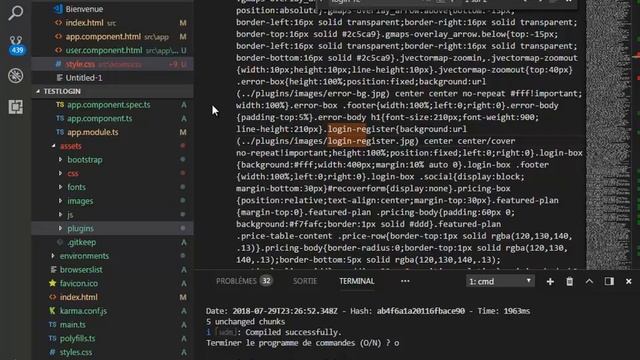This screenshot has height=360, width=640.
Task: Switch to the SORTIE tab
Action: pyautogui.click(x=304, y=281)
